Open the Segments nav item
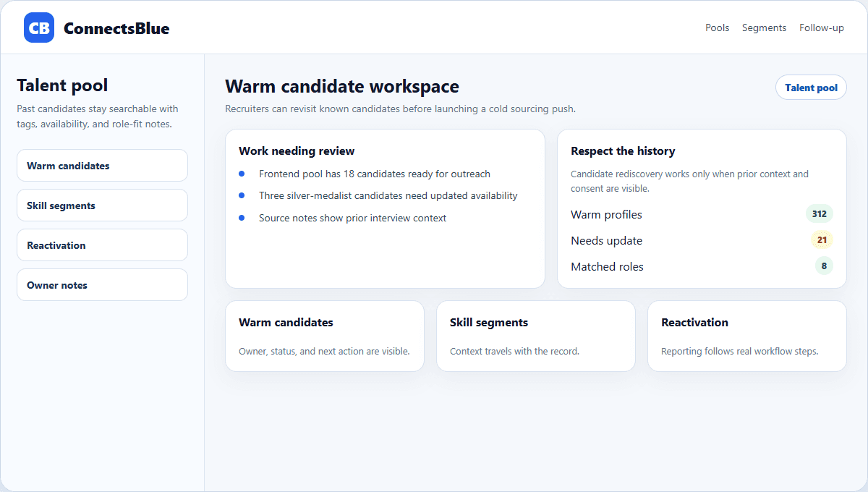This screenshot has width=868, height=492. pos(764,27)
